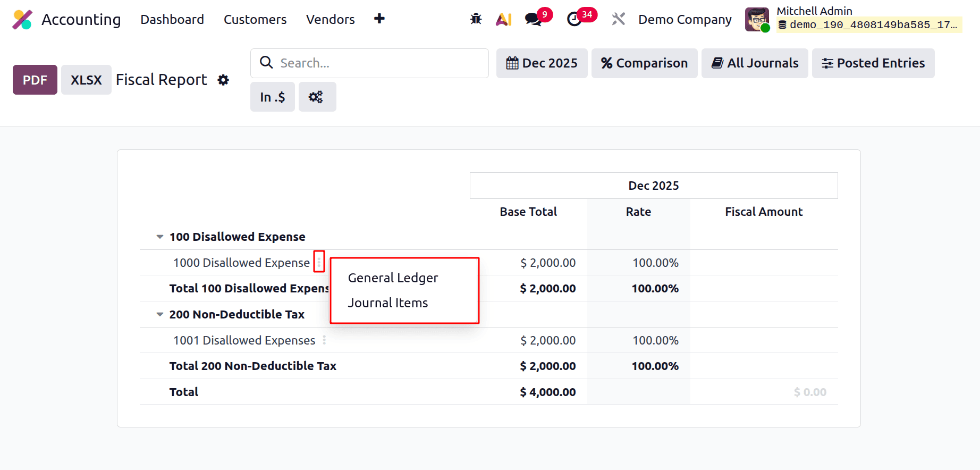This screenshot has width=980, height=470.
Task: Click Mitchell Admin's avatar picture
Action: pos(757,20)
